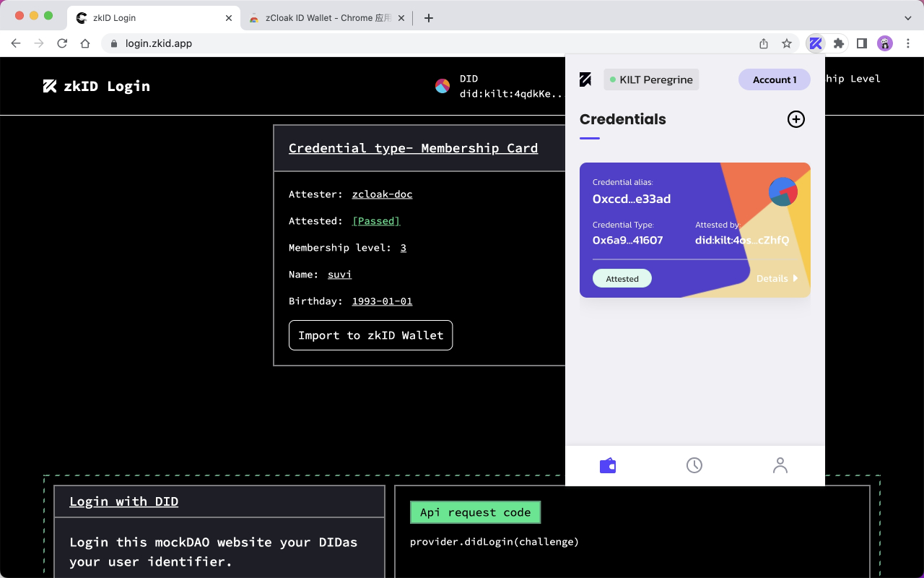Click the did:kilt:4qdkKe DID text
The height and width of the screenshot is (578, 924).
click(x=511, y=93)
